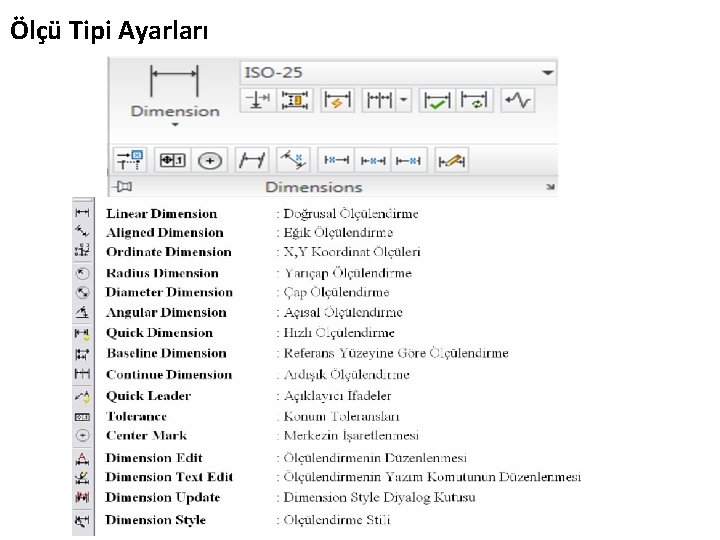Select the Continue Dimension toolbar icon
The image size is (720, 540).
(x=82, y=373)
